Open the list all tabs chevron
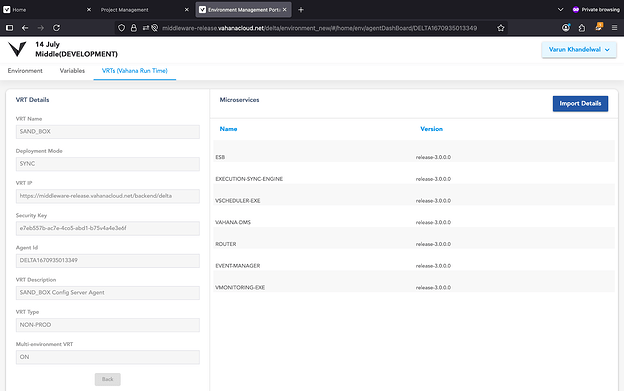 tap(560, 10)
